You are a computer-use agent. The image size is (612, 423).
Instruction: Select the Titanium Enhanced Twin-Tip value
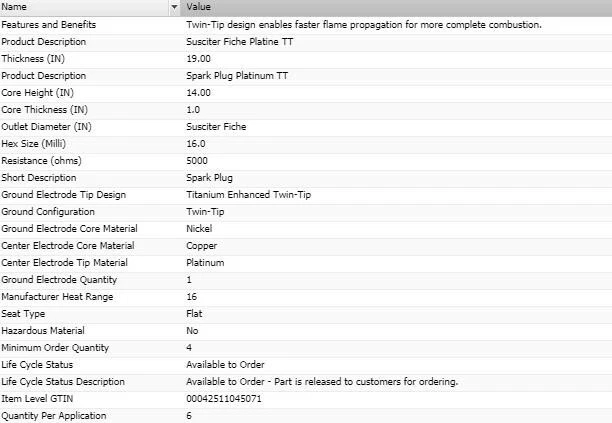coord(249,194)
